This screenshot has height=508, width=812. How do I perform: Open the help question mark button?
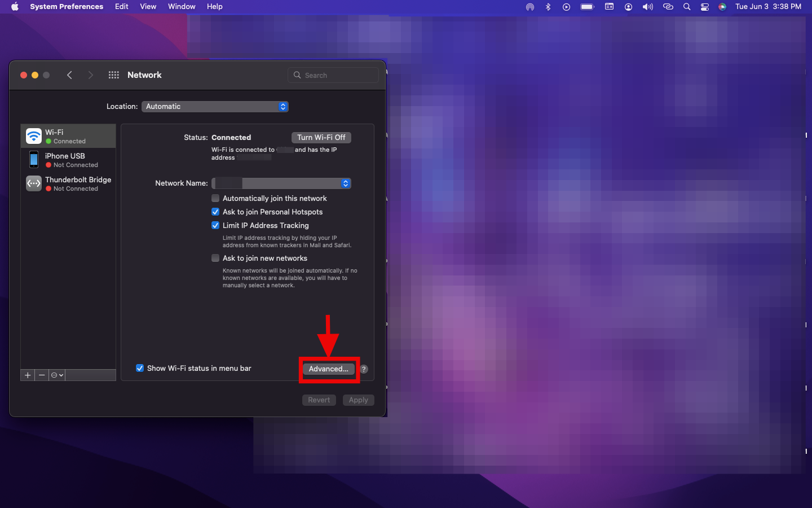coord(364,369)
